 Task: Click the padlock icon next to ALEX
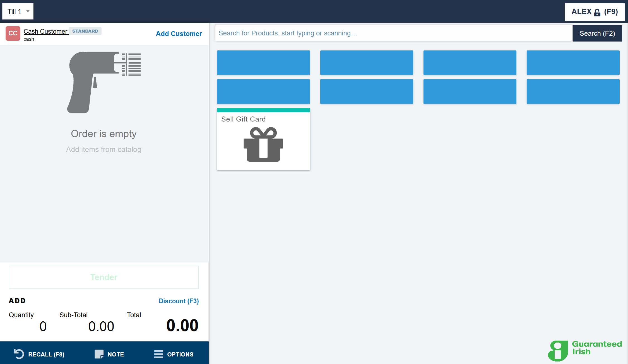click(x=597, y=12)
